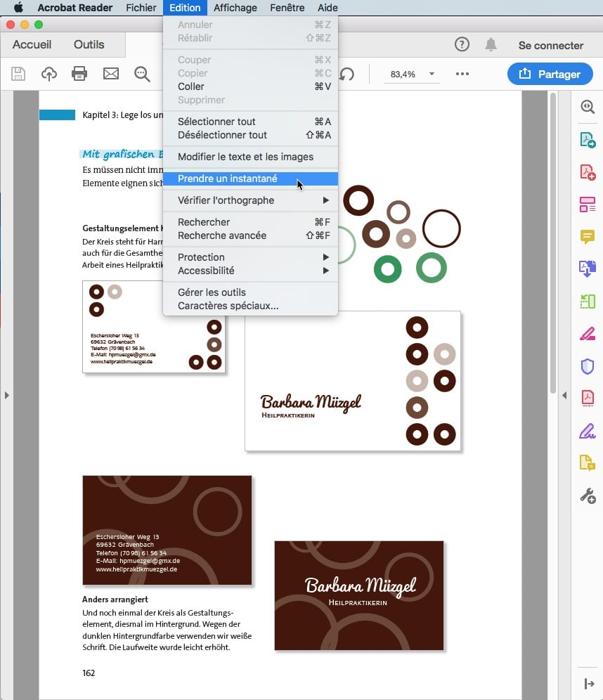Open the purple Fill & Sign pen tool
Image resolution: width=603 pixels, height=700 pixels.
(x=587, y=431)
